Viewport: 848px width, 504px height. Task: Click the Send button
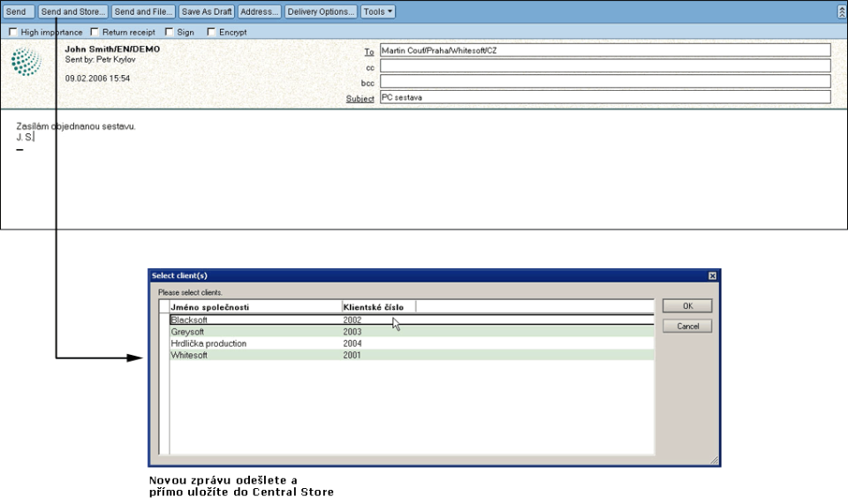(18, 12)
